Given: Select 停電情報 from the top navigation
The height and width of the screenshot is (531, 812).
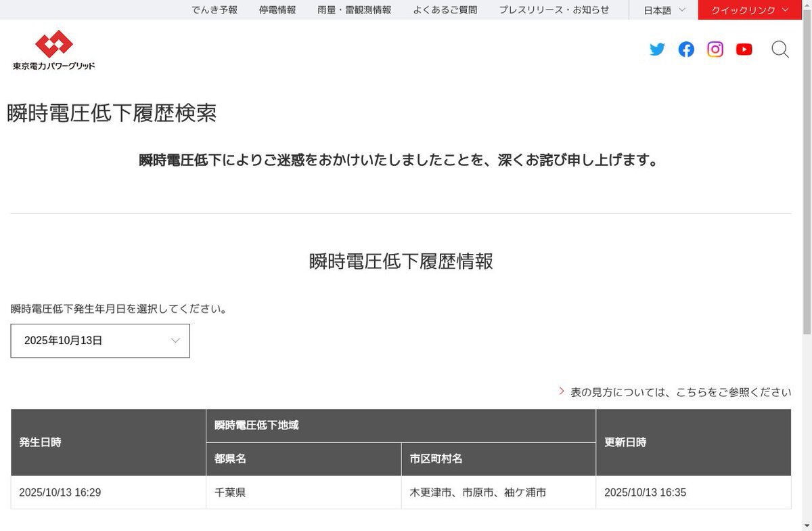Looking at the screenshot, I should click(x=277, y=10).
